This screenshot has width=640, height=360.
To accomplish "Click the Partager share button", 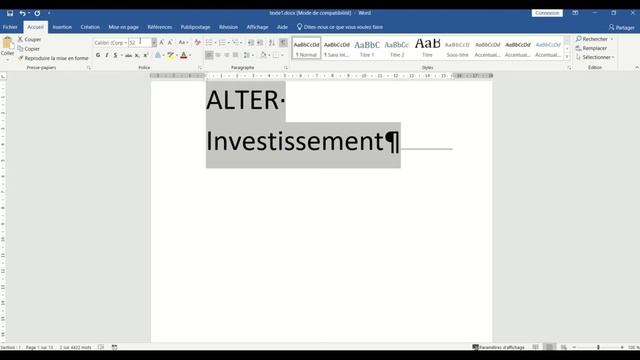I will (621, 27).
